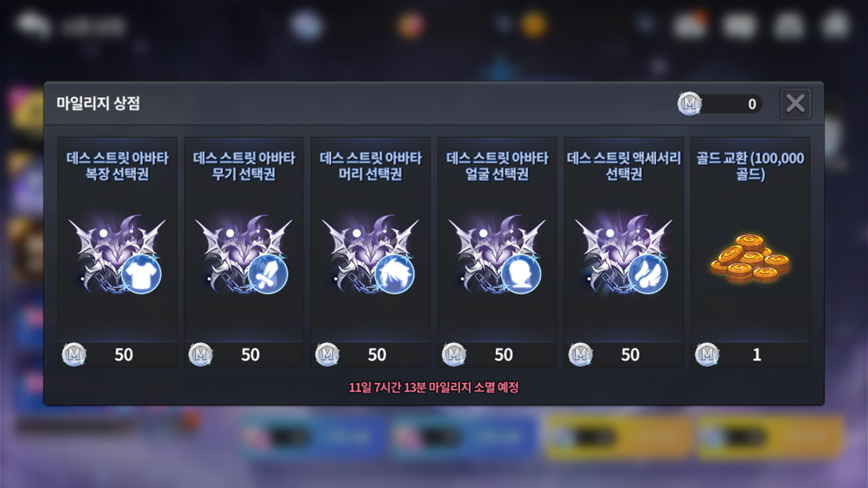This screenshot has width=868, height=488.
Task: Click the mileage coin under the outfit ticket
Action: [x=74, y=354]
